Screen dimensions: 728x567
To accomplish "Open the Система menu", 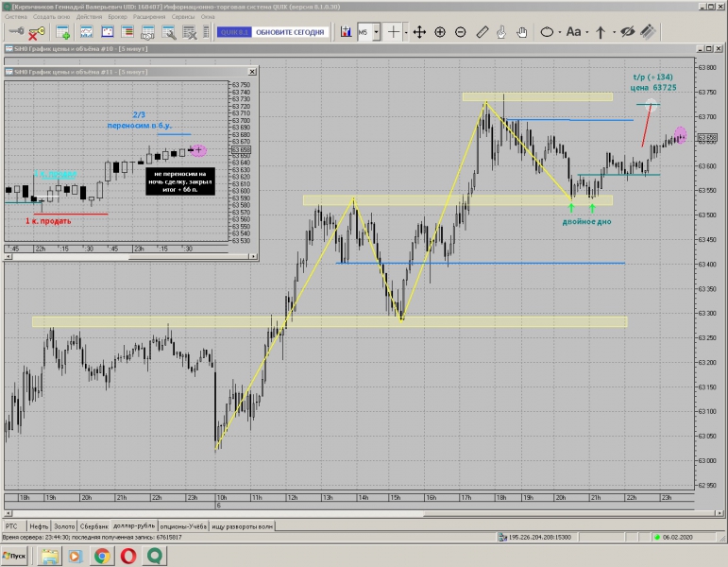I will coord(16,17).
